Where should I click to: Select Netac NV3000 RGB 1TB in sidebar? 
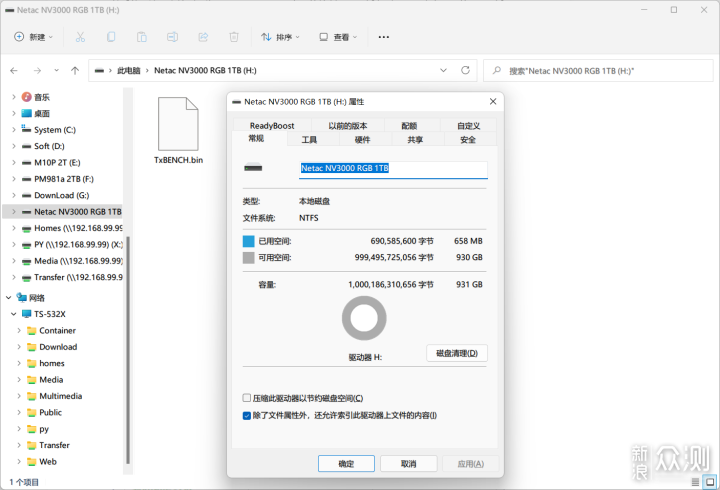point(62,212)
